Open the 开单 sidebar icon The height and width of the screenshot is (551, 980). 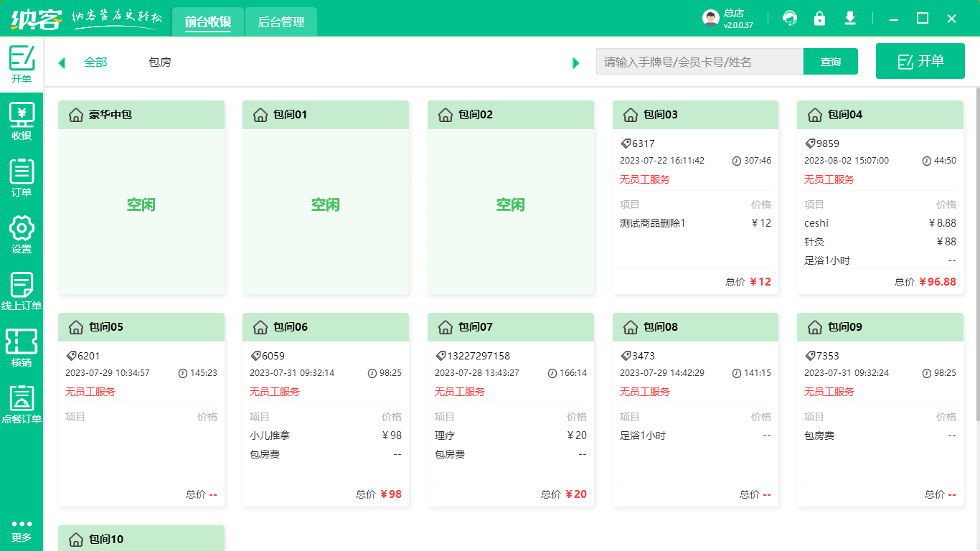(x=22, y=63)
